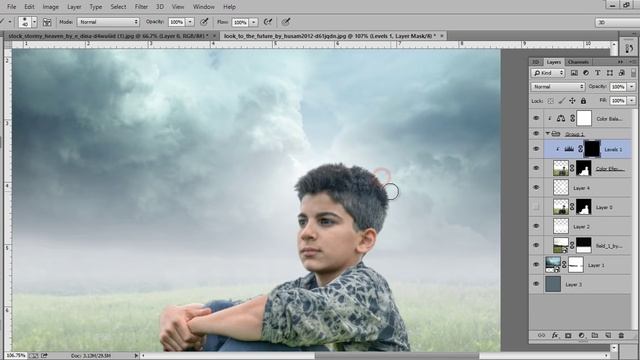Filter layers by pixel layer icon

[x=574, y=73]
